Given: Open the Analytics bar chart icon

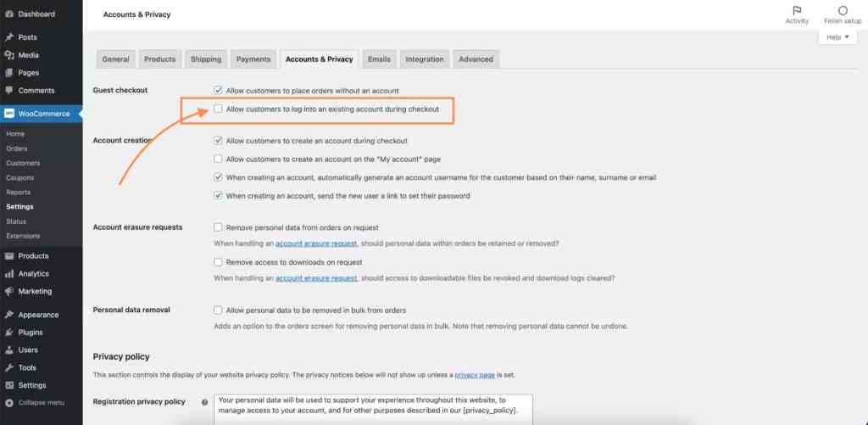Looking at the screenshot, I should tap(8, 274).
